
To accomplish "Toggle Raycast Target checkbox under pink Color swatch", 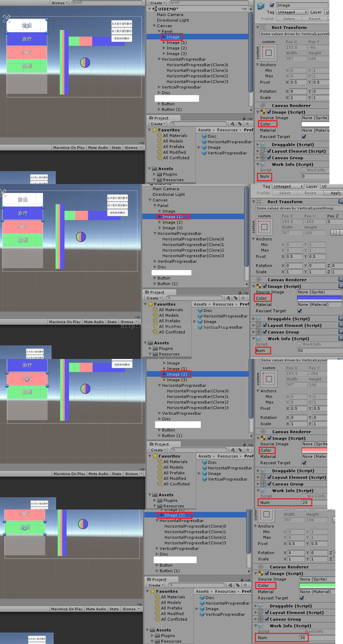I will click(x=304, y=463).
